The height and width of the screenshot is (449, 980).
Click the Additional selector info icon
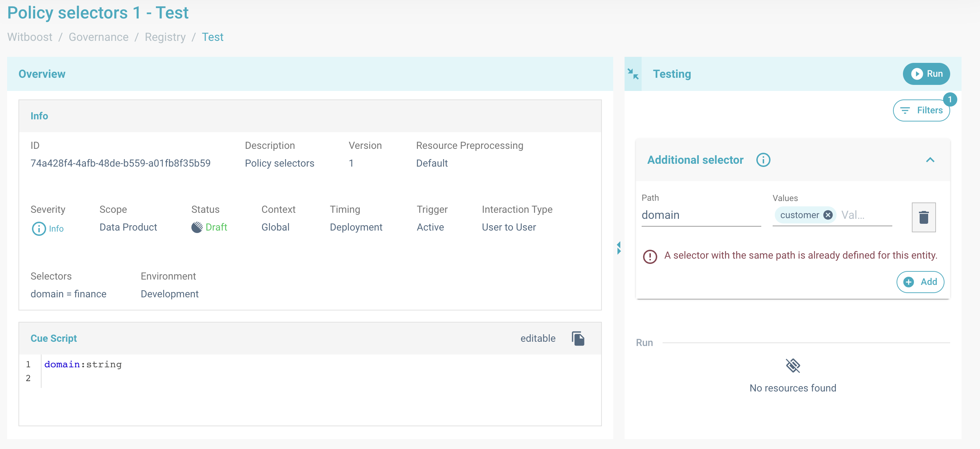(x=763, y=160)
